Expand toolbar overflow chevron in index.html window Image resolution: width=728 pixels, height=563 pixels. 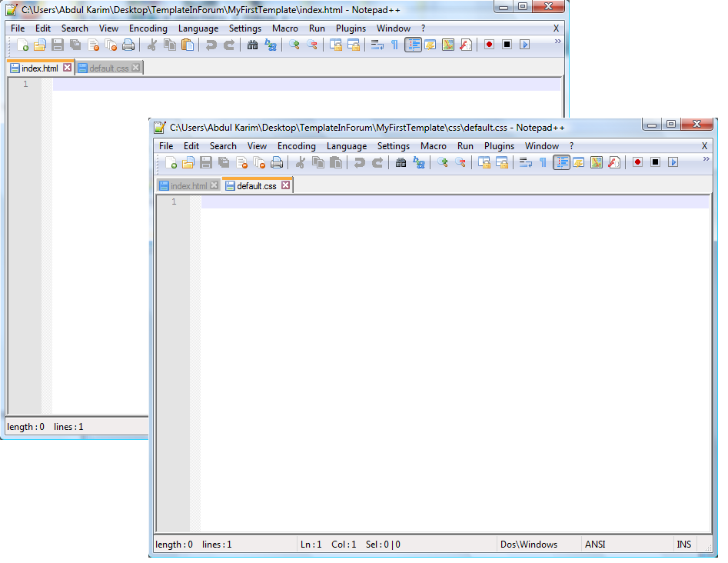point(558,41)
